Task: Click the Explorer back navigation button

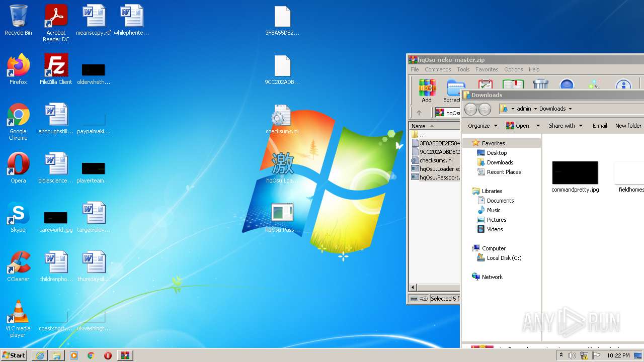Action: tap(470, 109)
